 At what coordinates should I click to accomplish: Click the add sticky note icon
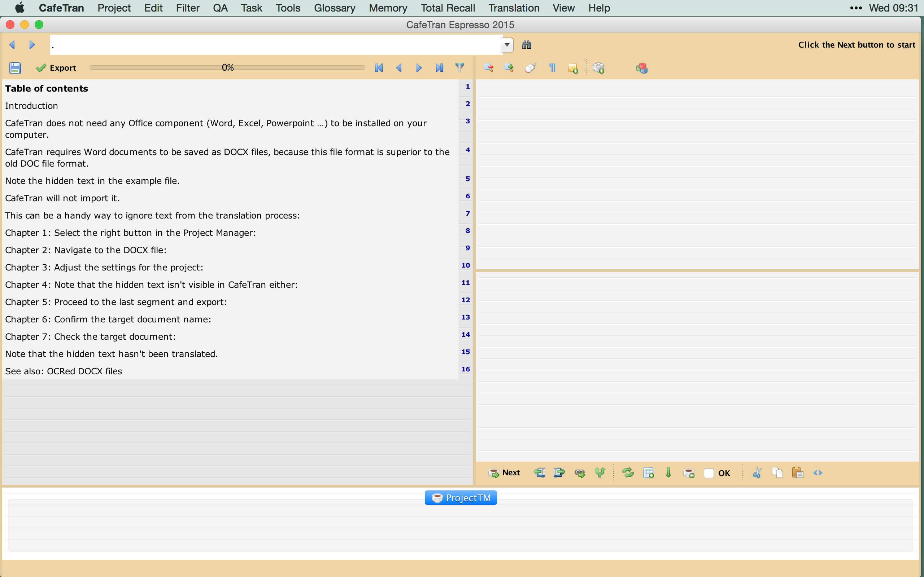pyautogui.click(x=573, y=68)
